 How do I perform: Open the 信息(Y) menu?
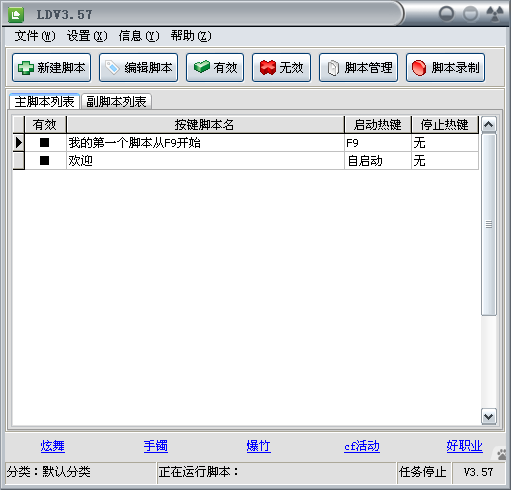[139, 36]
